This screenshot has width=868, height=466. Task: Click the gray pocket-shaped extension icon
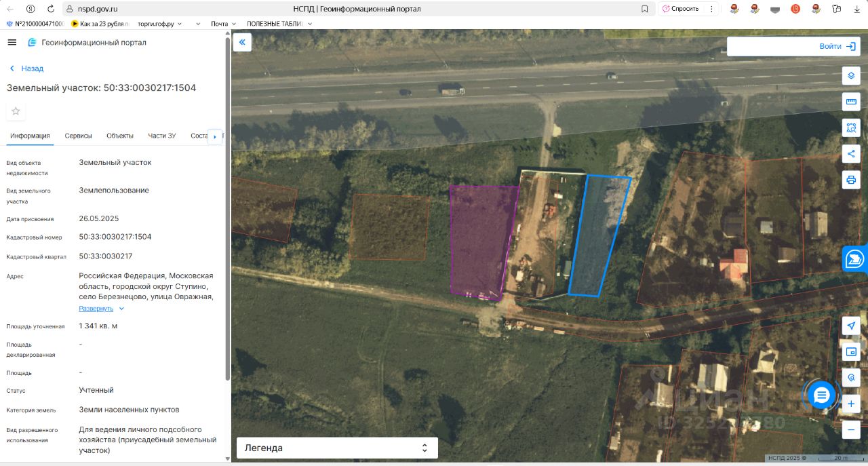coord(775,9)
